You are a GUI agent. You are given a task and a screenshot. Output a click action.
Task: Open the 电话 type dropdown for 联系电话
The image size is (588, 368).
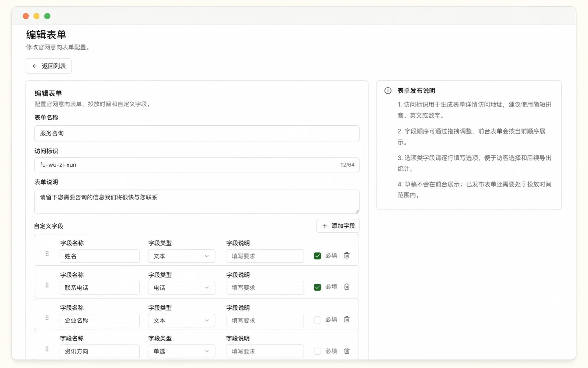pyautogui.click(x=181, y=287)
